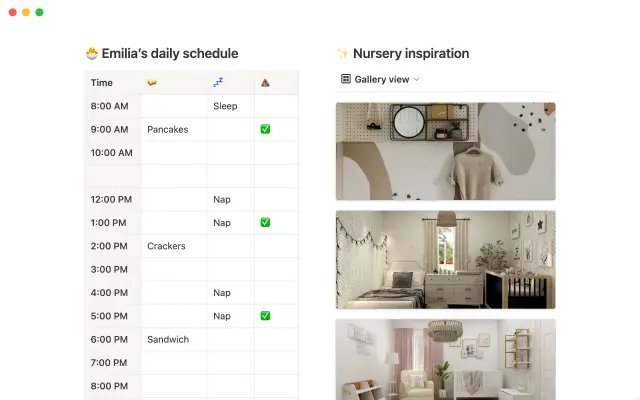Select the 7:00 PM time cell
This screenshot has width=640, height=400.
(113, 362)
